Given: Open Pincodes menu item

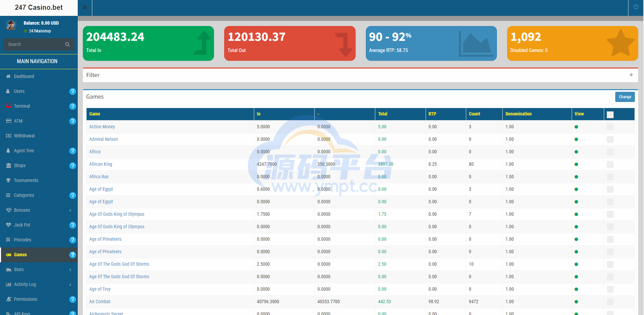Looking at the screenshot, I should click(39, 240).
